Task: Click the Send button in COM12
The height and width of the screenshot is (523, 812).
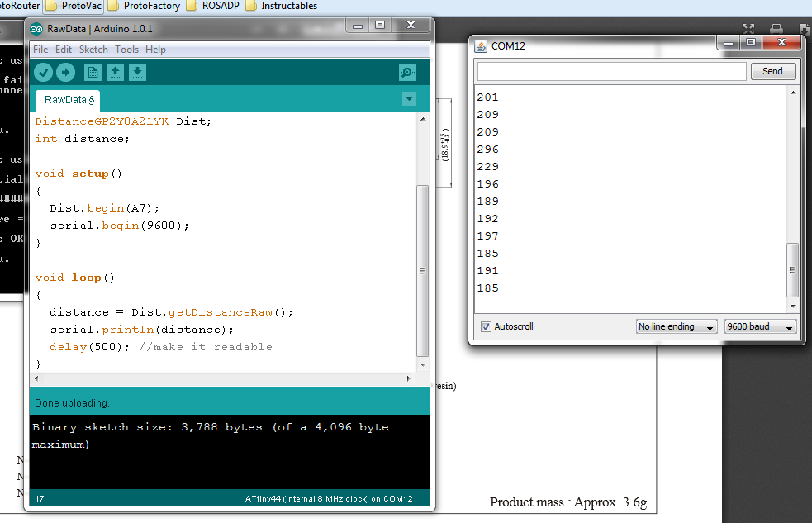Action: tap(772, 71)
